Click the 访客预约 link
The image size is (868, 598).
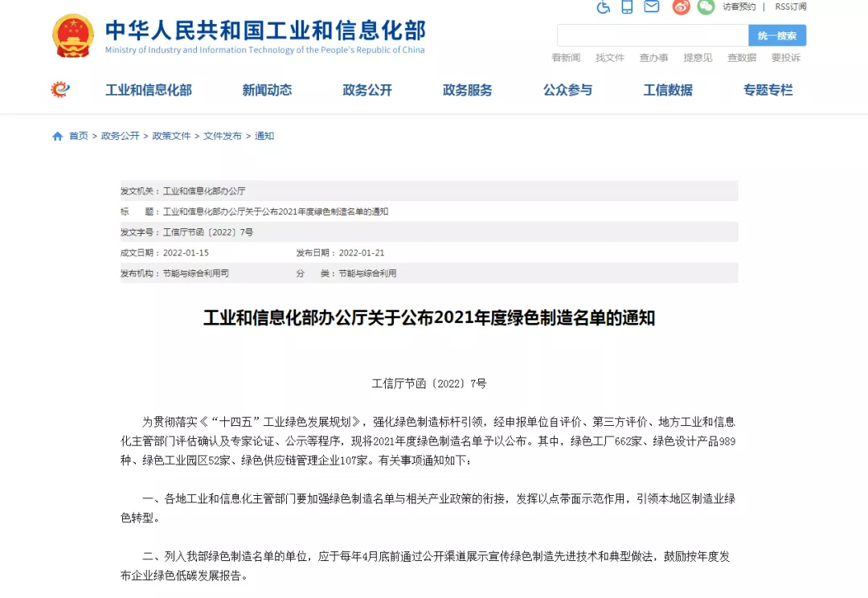pyautogui.click(x=739, y=6)
